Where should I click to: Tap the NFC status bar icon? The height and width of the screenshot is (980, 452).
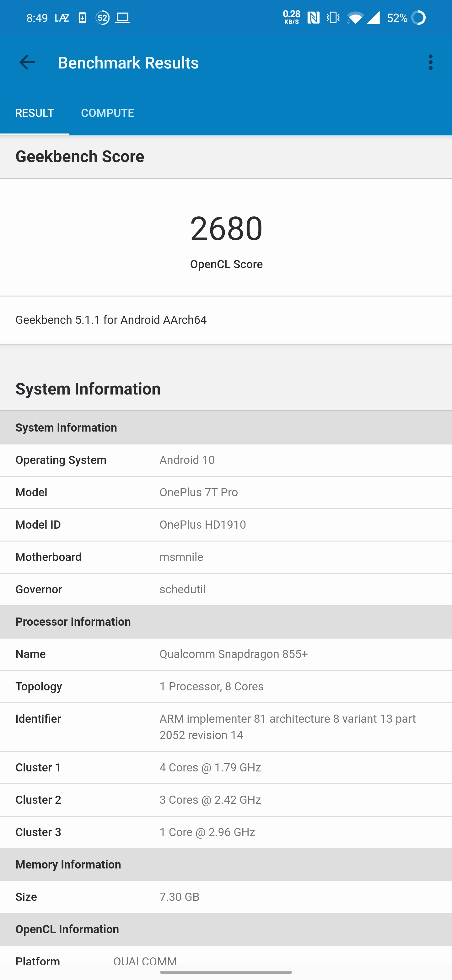314,18
